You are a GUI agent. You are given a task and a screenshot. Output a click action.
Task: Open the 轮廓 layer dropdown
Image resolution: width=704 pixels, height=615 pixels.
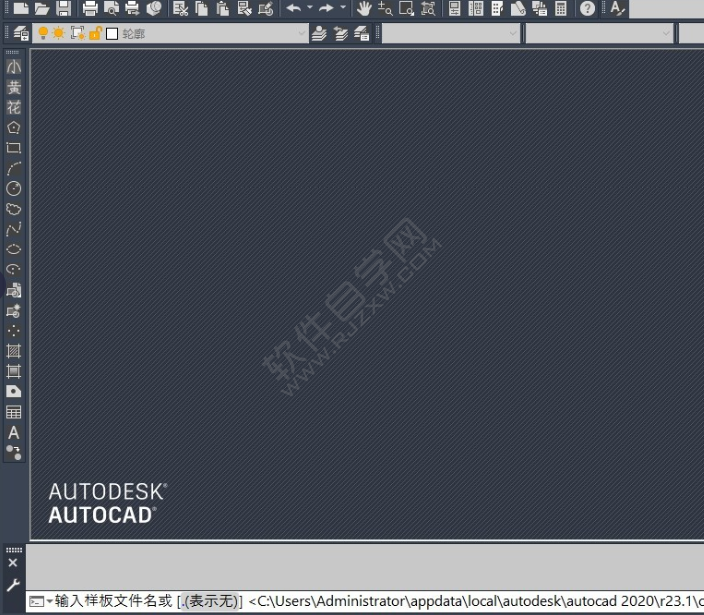click(x=170, y=33)
